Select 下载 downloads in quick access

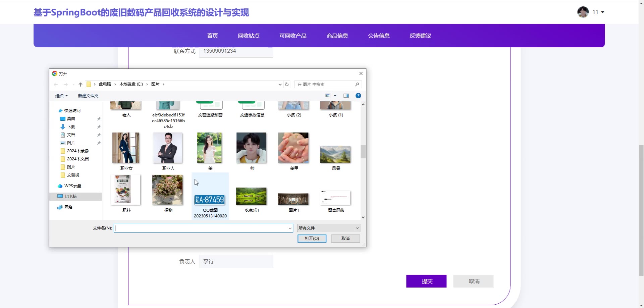click(71, 127)
